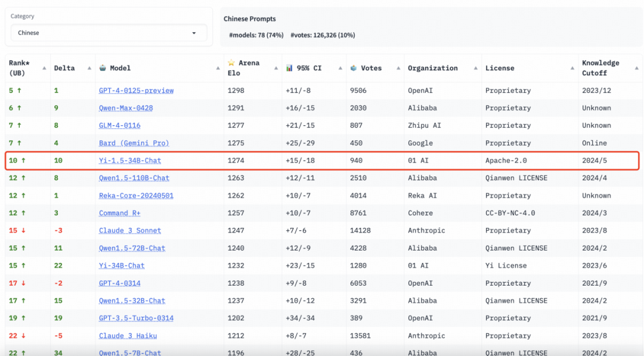644x356 pixels.
Task: Click the ballot box icon beside Votes
Action: [354, 68]
